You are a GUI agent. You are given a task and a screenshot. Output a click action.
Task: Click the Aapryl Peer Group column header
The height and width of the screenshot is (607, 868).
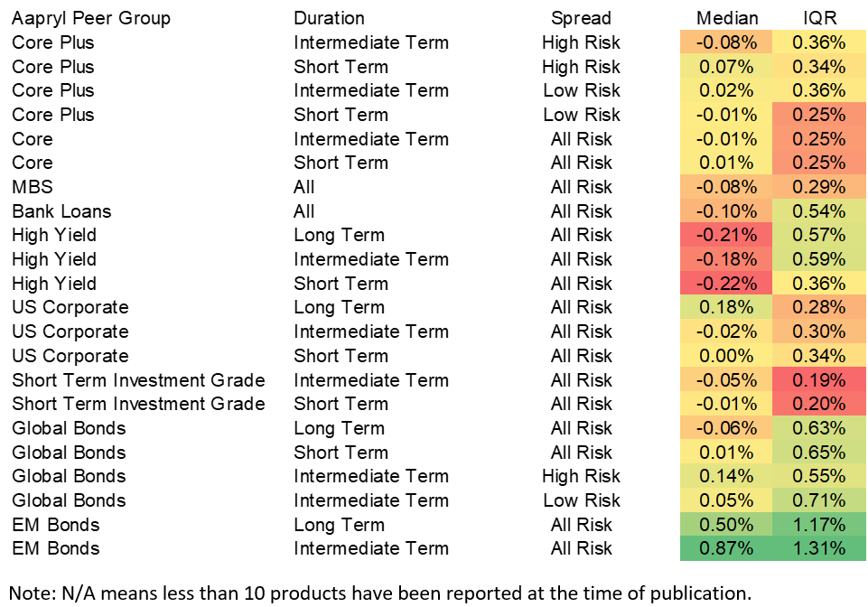tap(91, 18)
